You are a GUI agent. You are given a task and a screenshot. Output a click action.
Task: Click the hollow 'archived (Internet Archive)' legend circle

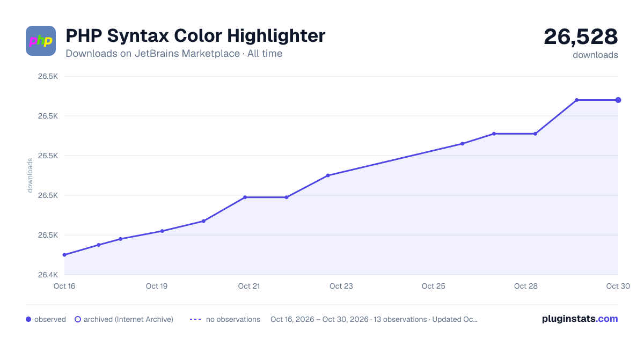pyautogui.click(x=78, y=319)
